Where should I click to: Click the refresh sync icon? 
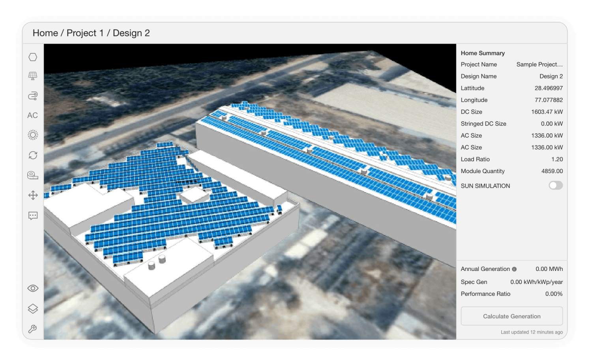tap(33, 155)
